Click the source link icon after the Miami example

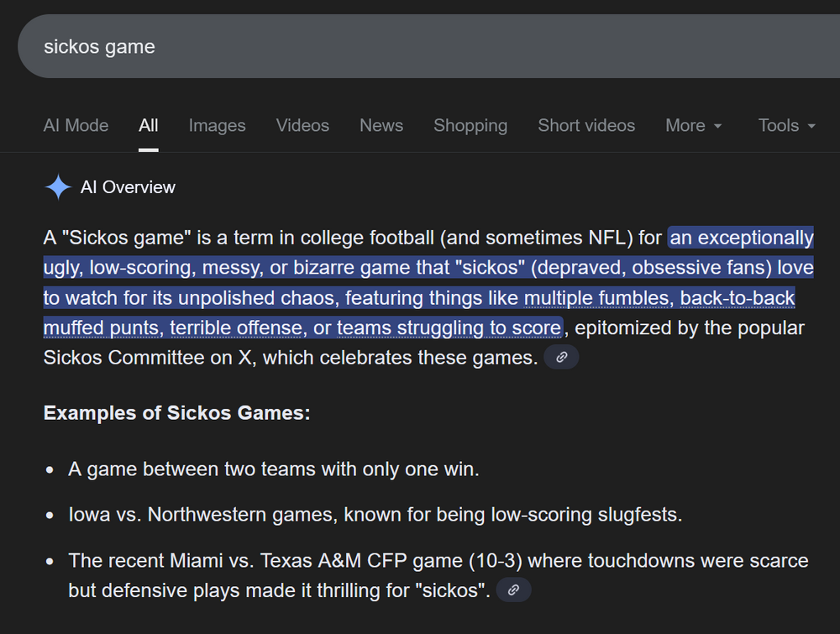coord(513,590)
